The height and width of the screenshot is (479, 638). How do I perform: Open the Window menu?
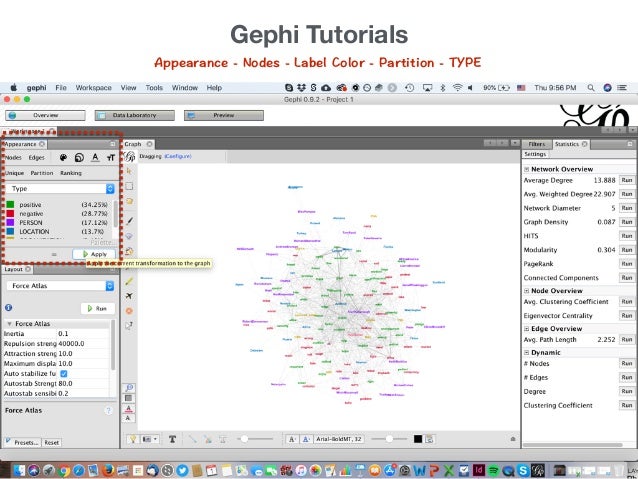point(185,87)
